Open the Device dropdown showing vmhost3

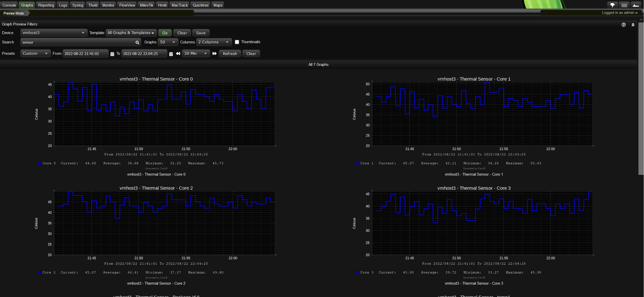[54, 33]
